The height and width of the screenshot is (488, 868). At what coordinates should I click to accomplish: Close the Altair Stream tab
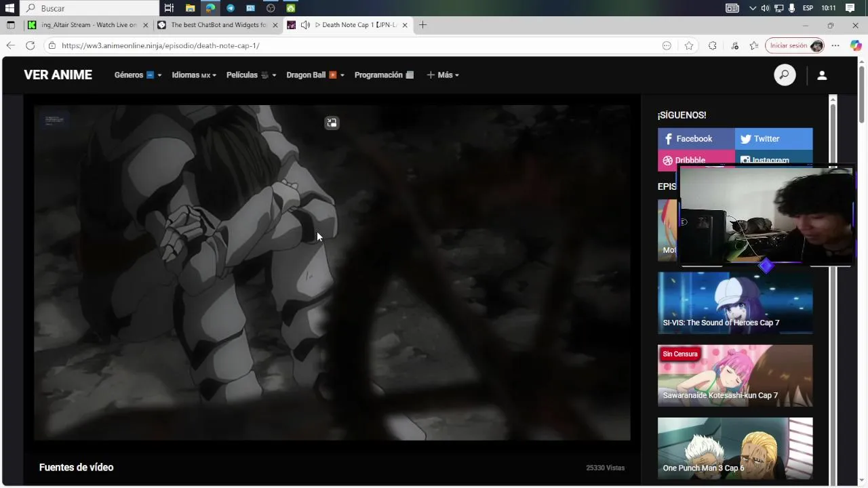coord(145,25)
